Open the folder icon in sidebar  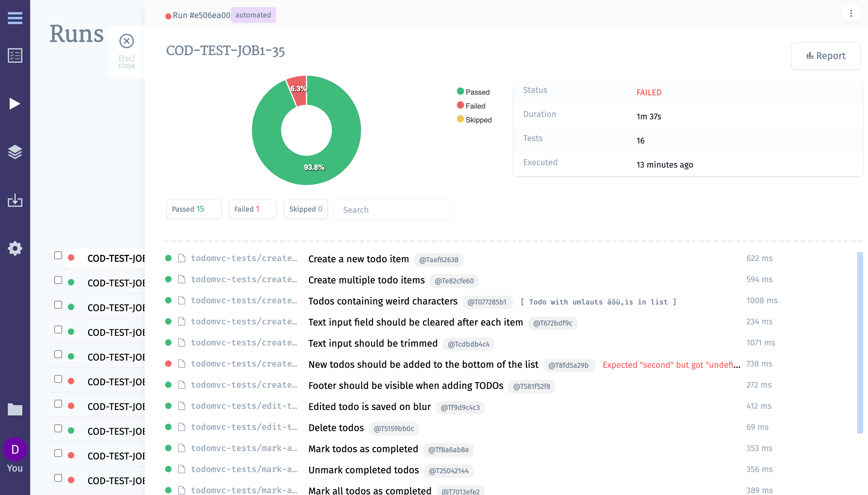(15, 409)
